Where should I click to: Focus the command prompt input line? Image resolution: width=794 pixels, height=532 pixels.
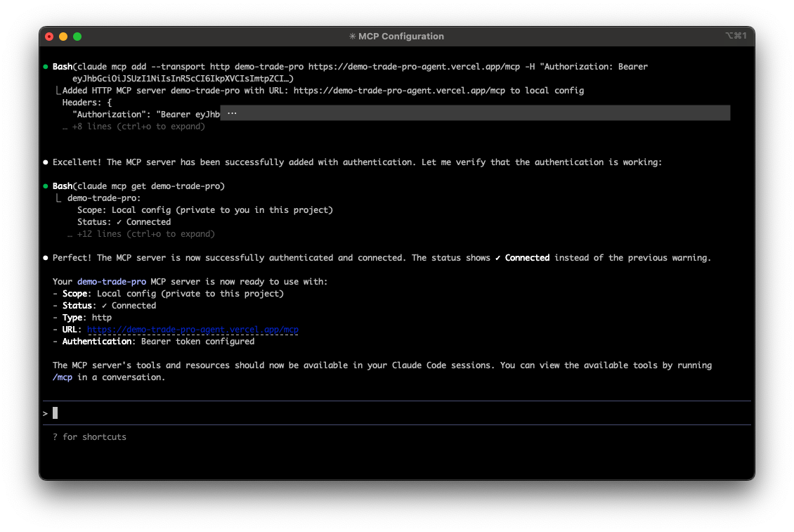tap(351, 413)
